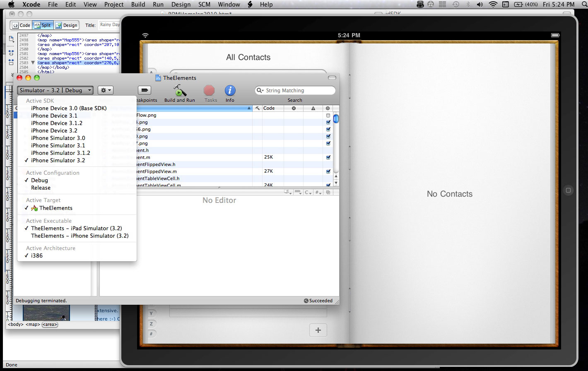
Task: Click the Dreamweaver Title text field
Action: click(109, 25)
